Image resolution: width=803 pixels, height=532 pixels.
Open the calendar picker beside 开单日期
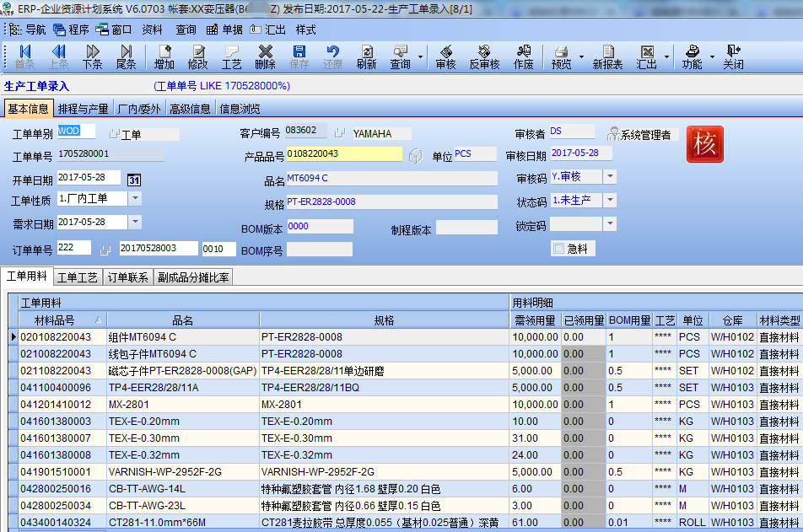133,180
